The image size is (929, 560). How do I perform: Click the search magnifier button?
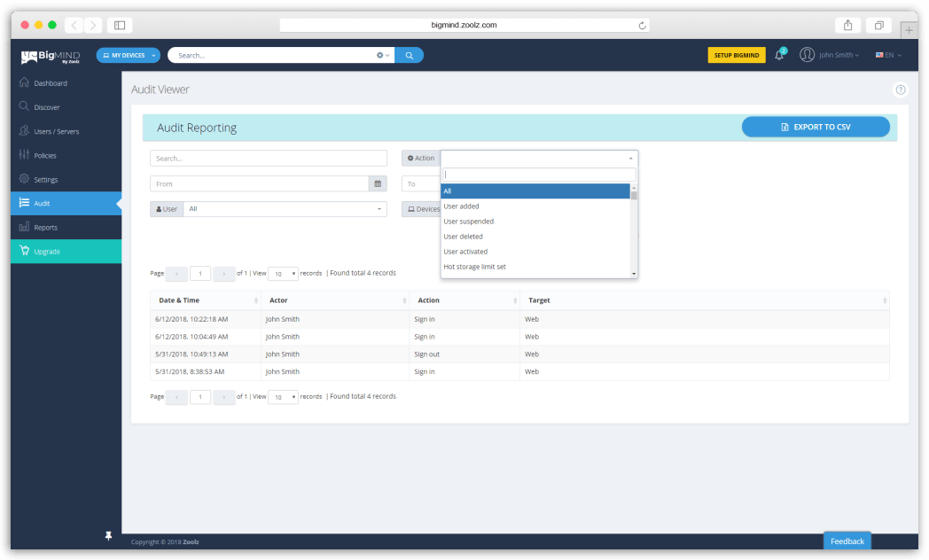(x=409, y=55)
